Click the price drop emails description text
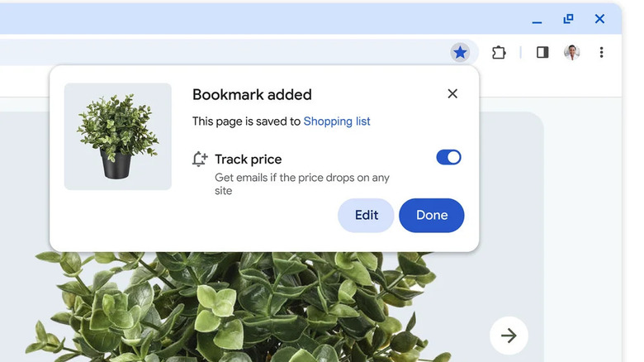Screen dimensions: 644x362 (302, 183)
